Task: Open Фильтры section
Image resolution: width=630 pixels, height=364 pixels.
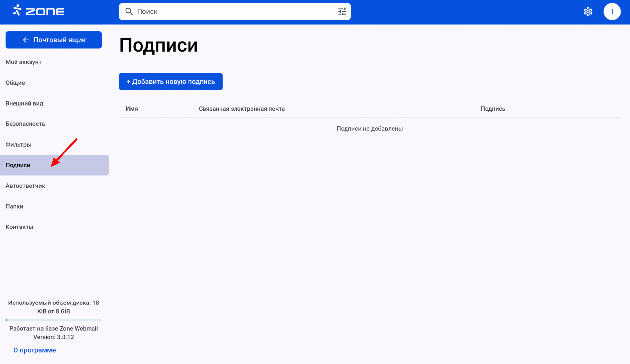Action: point(18,144)
